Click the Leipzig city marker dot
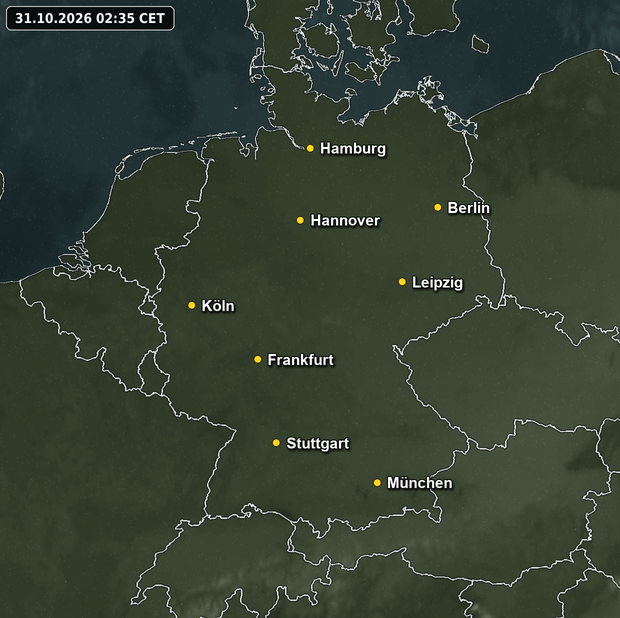This screenshot has width=620, height=618. pos(402,282)
